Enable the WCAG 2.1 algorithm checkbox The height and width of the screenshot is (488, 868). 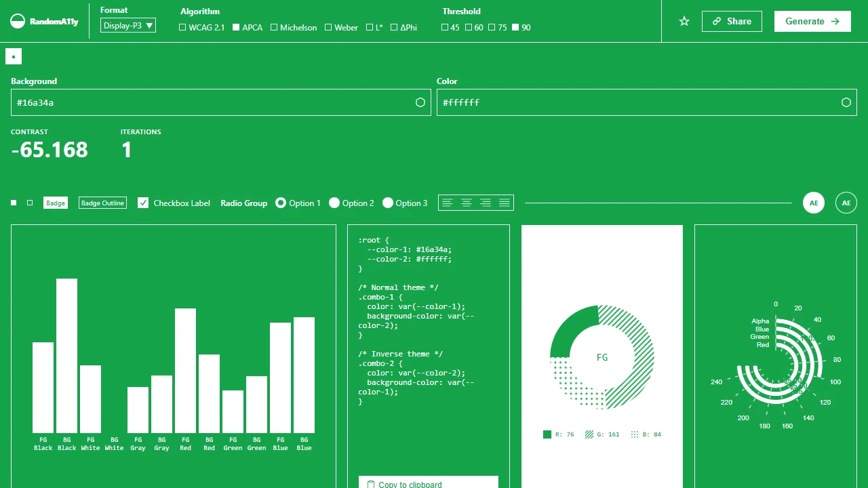[182, 27]
